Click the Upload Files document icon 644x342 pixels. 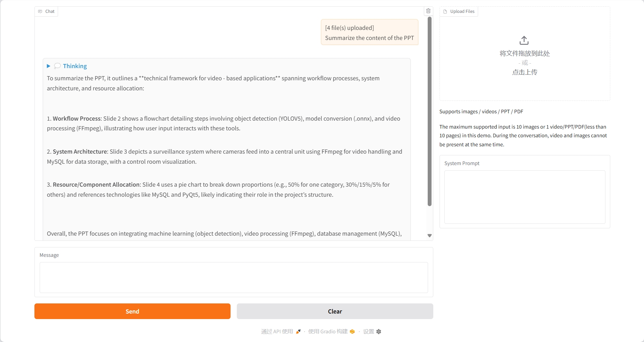coord(445,11)
